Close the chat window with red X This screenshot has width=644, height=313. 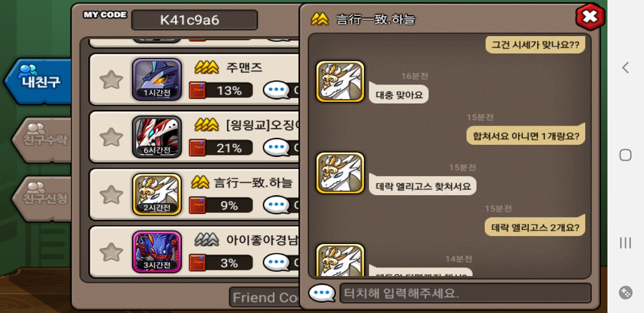(590, 17)
